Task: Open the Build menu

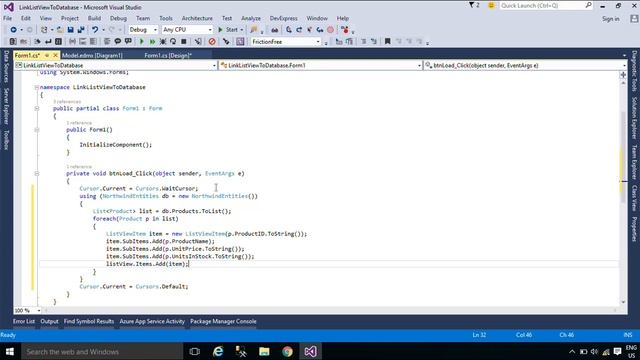Action: (x=94, y=18)
